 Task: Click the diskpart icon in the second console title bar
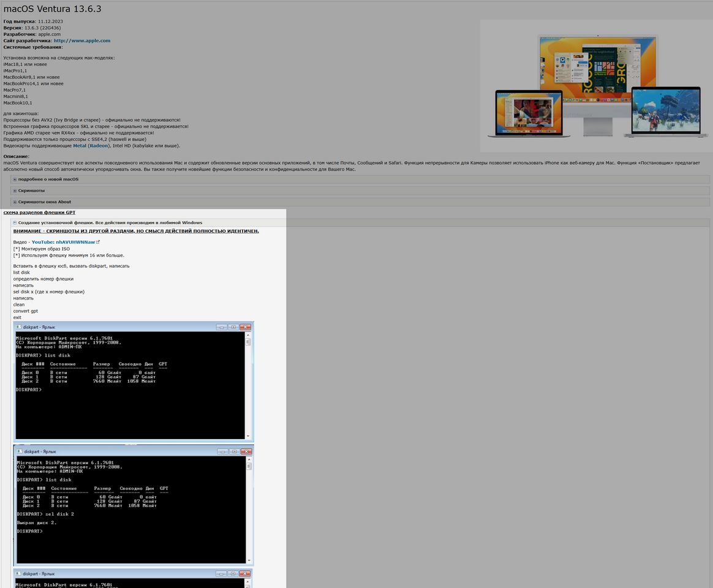point(20,451)
